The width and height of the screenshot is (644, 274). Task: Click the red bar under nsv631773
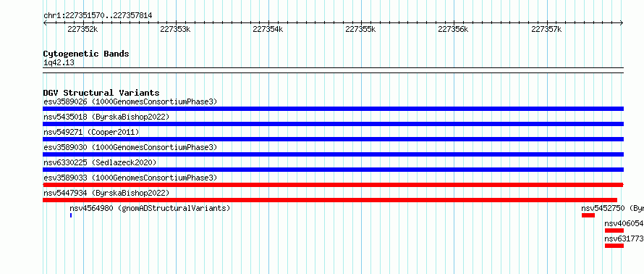point(614,246)
